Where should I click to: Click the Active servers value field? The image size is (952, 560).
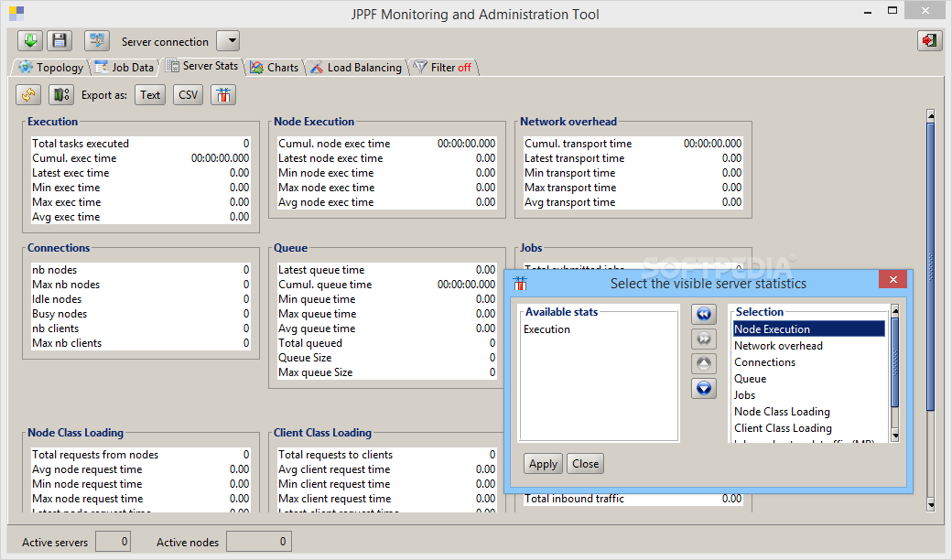tap(113, 541)
